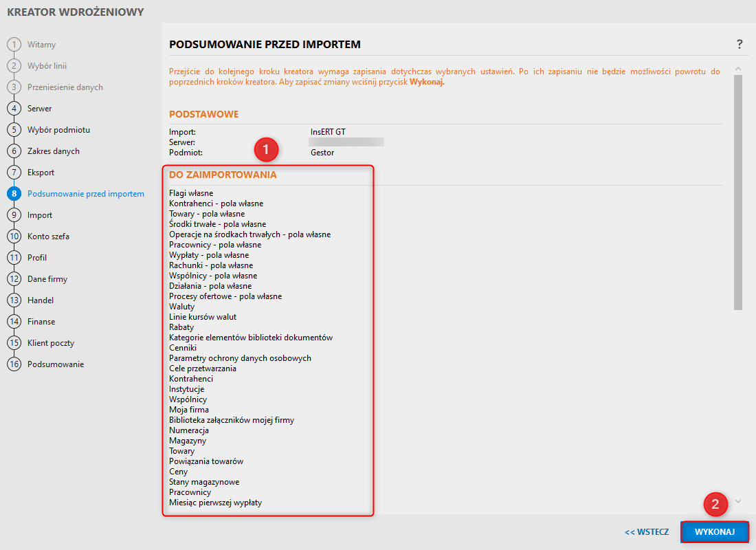This screenshot has width=756, height=550.
Task: Select step 12 circle icon Dane firmy
Action: [14, 278]
